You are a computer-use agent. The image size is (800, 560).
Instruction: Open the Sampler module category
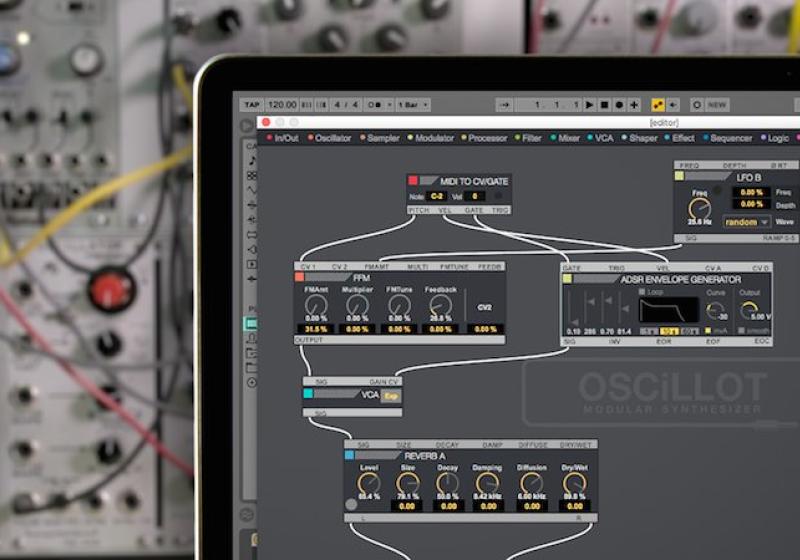pyautogui.click(x=380, y=138)
